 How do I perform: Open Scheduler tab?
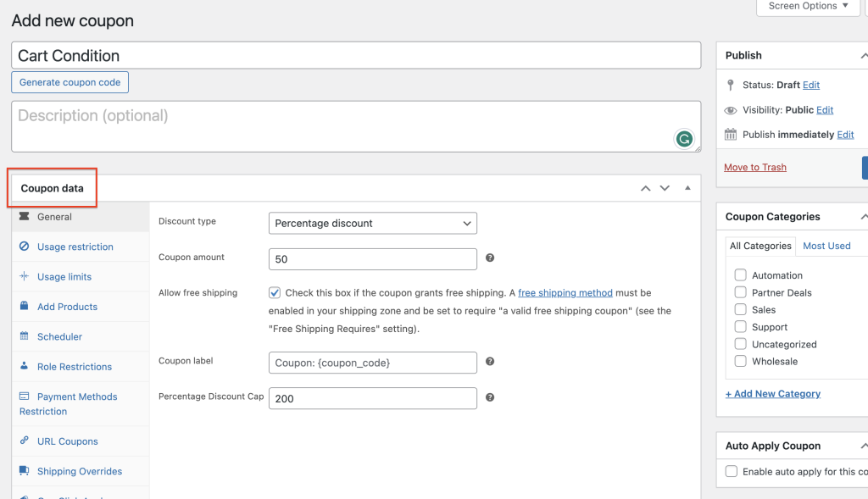tap(81, 336)
